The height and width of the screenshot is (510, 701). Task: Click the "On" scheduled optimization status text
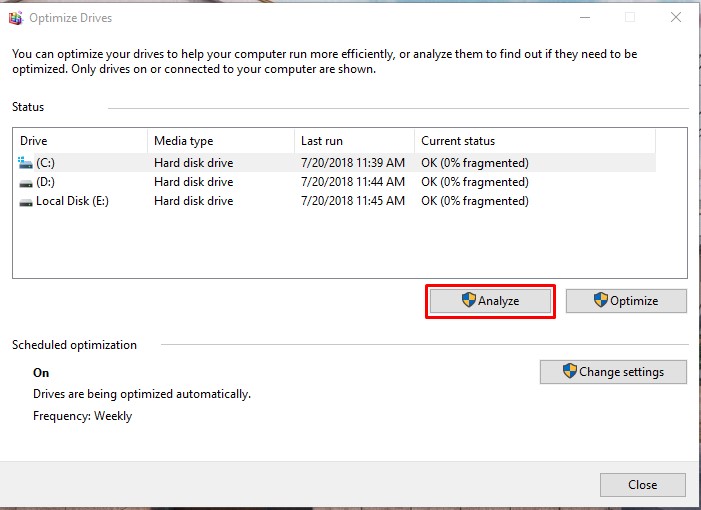click(x=41, y=373)
